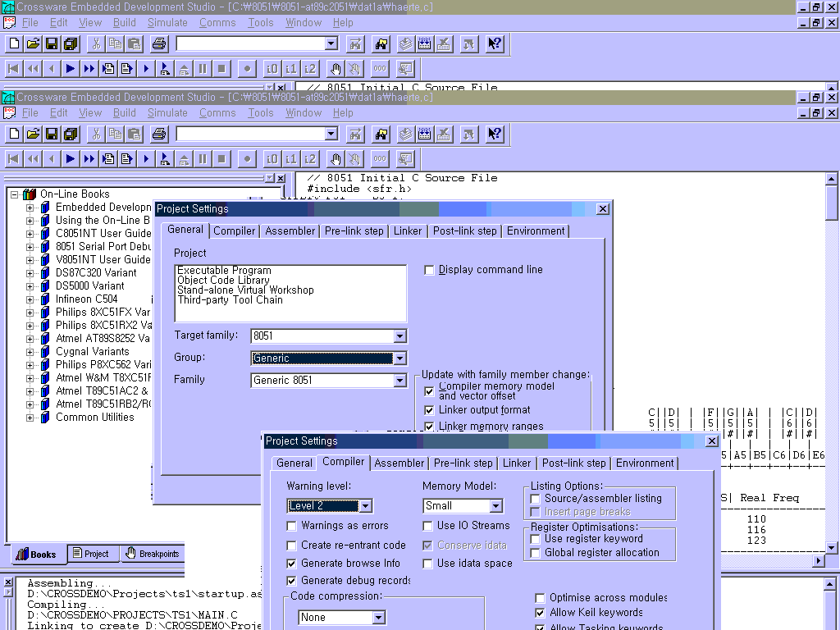Select Executable Program in the Project list
Screen dimensions: 840x630
[224, 271]
